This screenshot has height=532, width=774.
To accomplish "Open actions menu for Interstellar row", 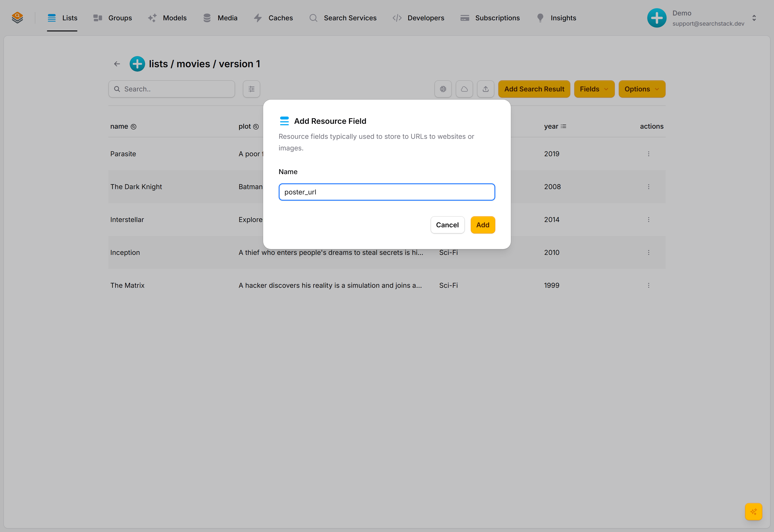I will point(649,220).
